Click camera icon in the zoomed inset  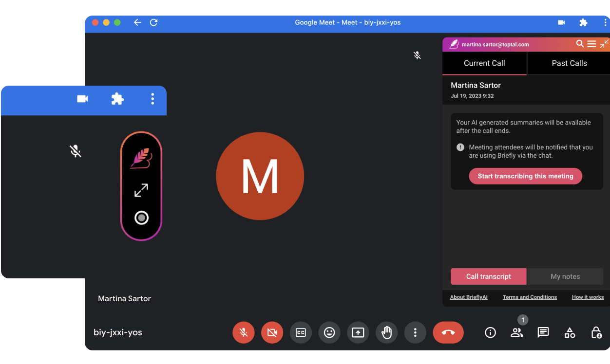click(82, 99)
